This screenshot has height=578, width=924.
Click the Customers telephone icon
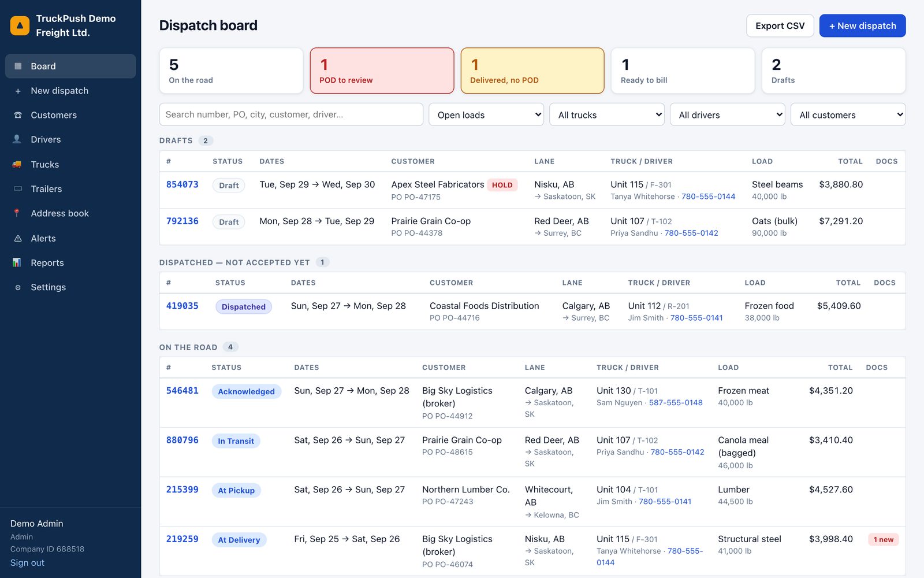(18, 115)
